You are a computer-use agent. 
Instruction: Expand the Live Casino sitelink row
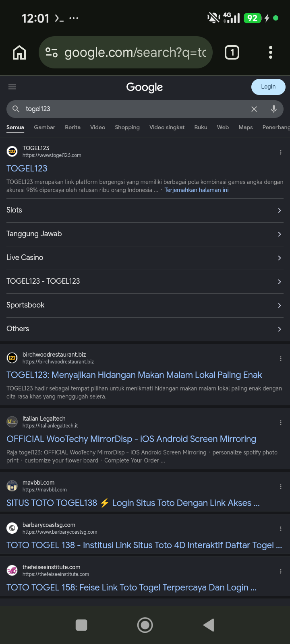(145, 258)
